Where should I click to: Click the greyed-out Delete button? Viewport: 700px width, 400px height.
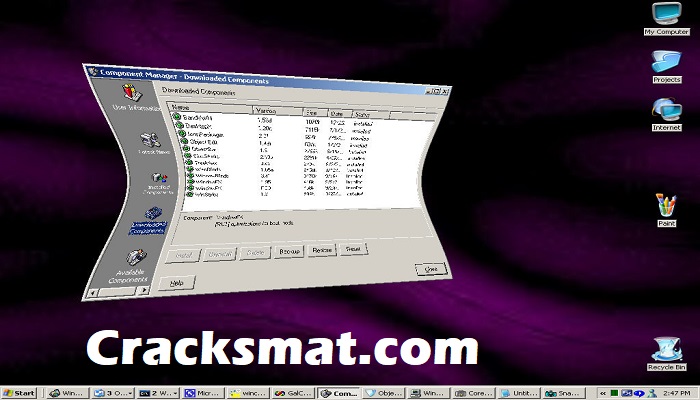click(255, 253)
